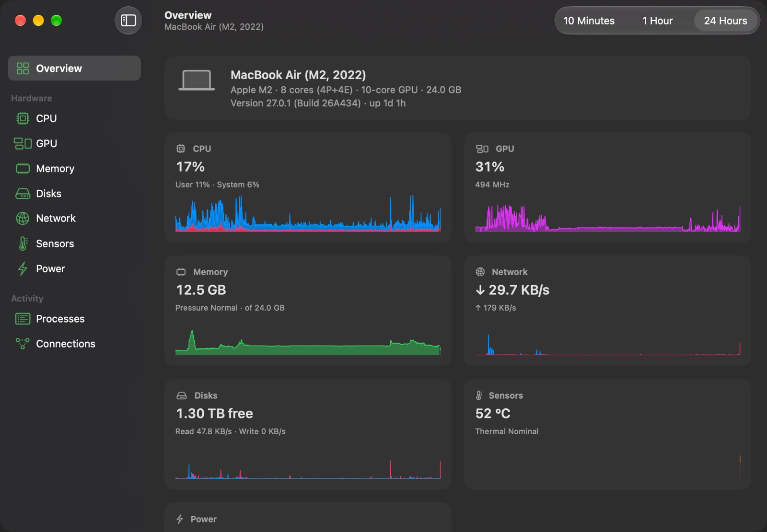Open the Network throughput graph
Screen dimensions: 767x532
click(x=607, y=345)
